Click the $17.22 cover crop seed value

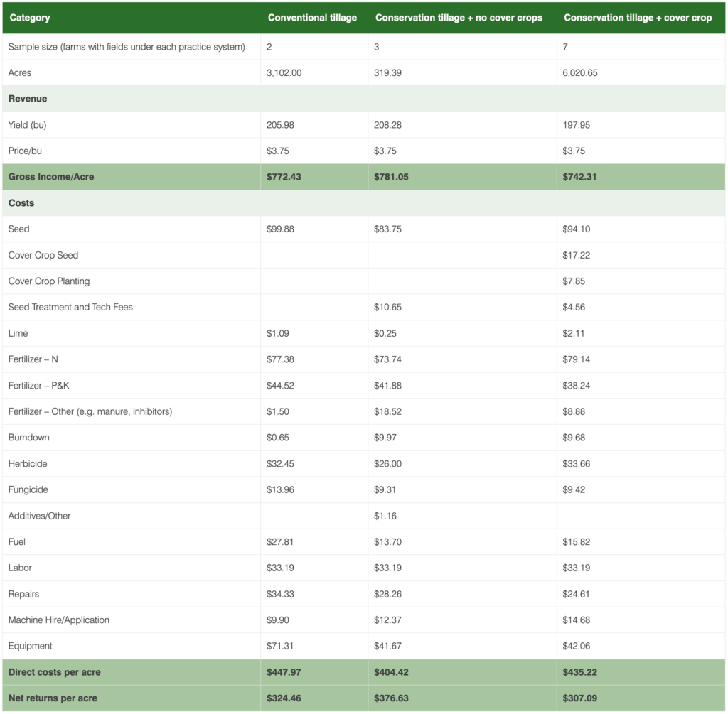tap(576, 255)
